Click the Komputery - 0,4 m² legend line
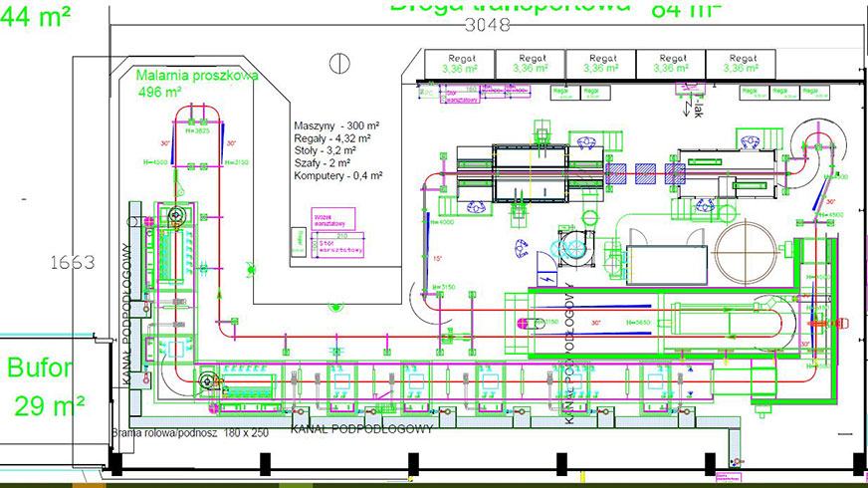868x488 pixels. [338, 175]
